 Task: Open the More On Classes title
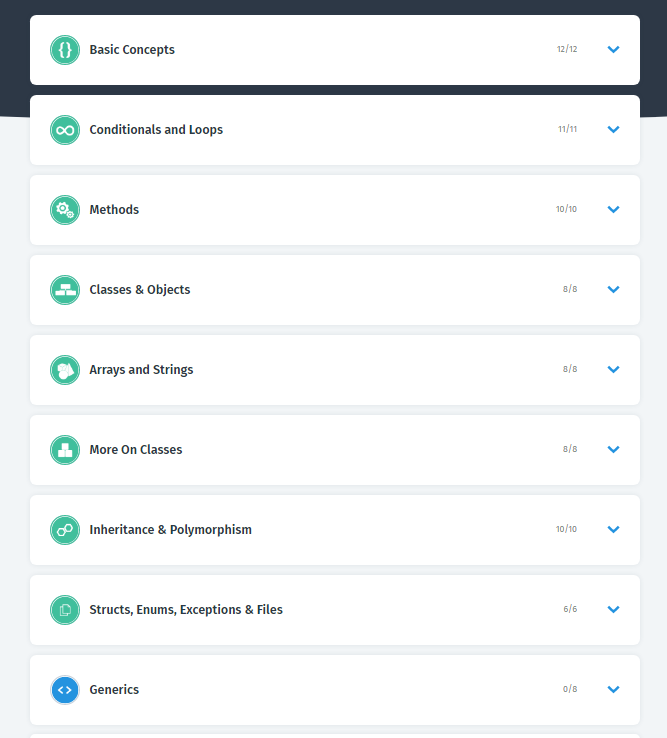pos(136,450)
